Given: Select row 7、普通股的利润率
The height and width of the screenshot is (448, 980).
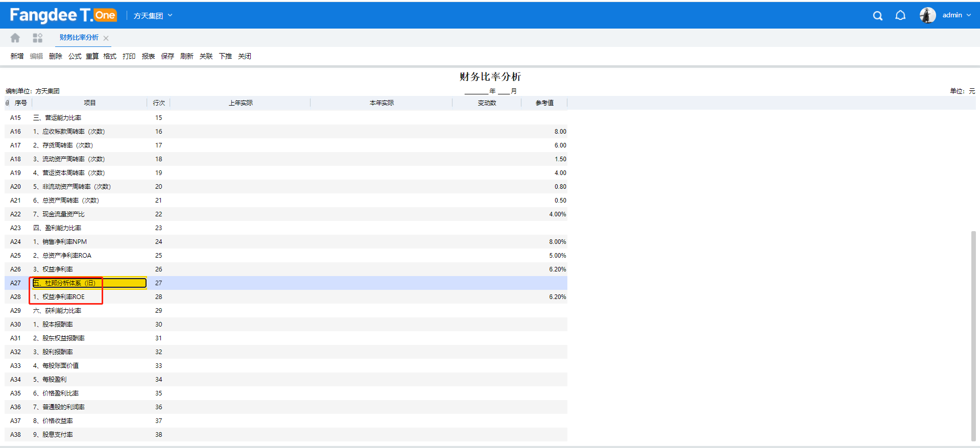Looking at the screenshot, I should [x=286, y=407].
